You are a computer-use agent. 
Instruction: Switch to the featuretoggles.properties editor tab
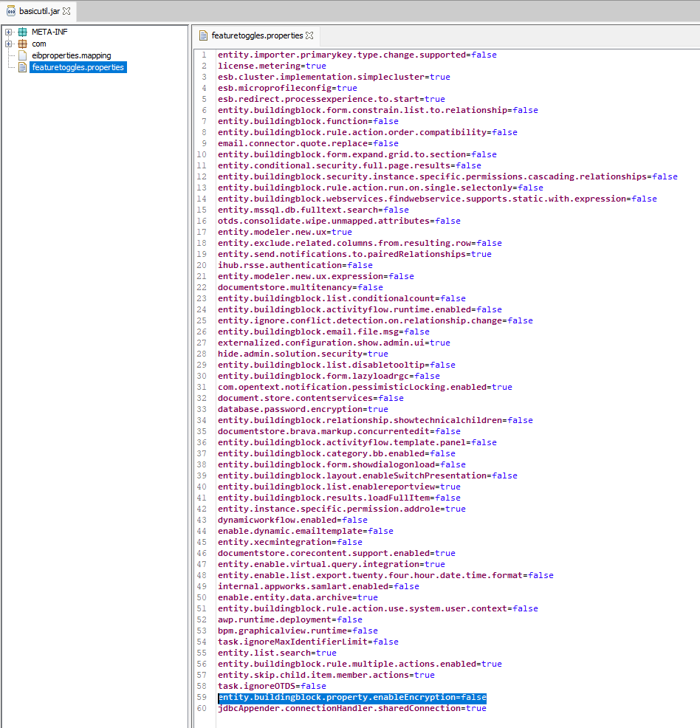[x=256, y=35]
